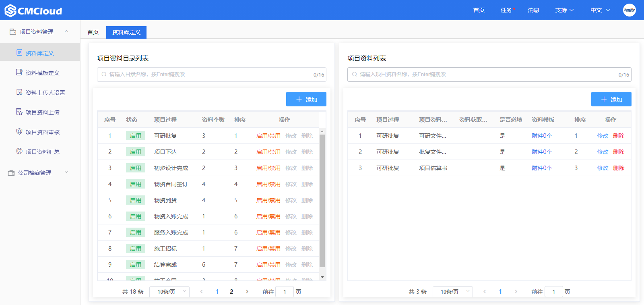Toggle 启用/禁用 for 施工招标 row
Viewport: 644px width, 305px height.
pos(268,249)
